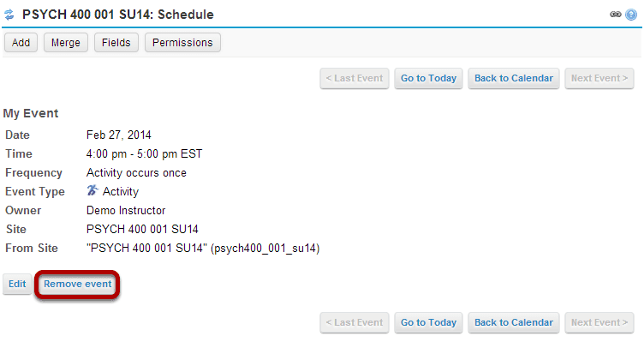This screenshot has height=348, width=644.
Task: Open the Add menu item
Action: [21, 43]
